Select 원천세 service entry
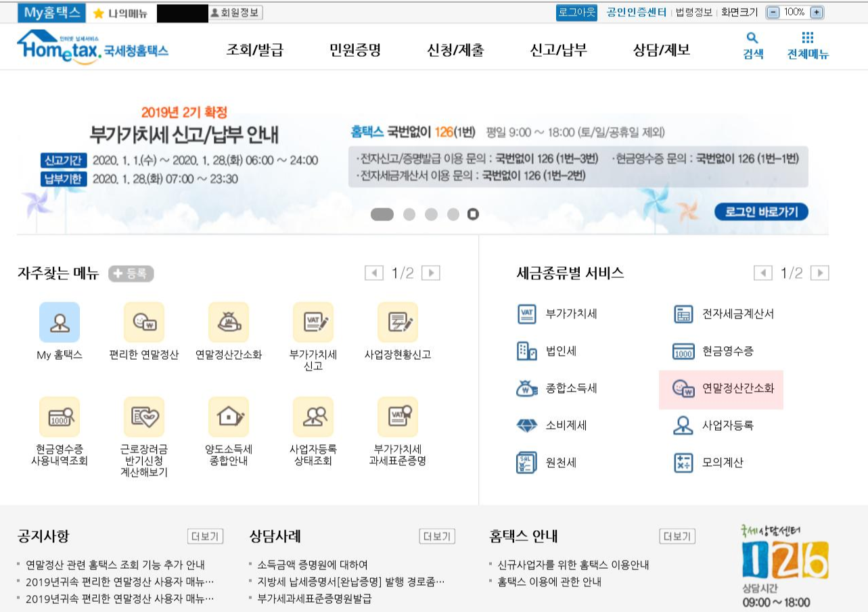 (x=547, y=463)
